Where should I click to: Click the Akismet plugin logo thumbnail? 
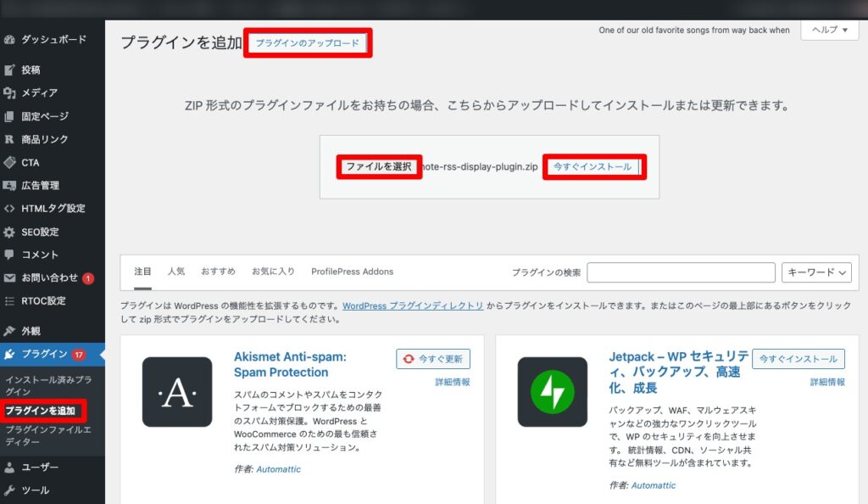tap(177, 391)
